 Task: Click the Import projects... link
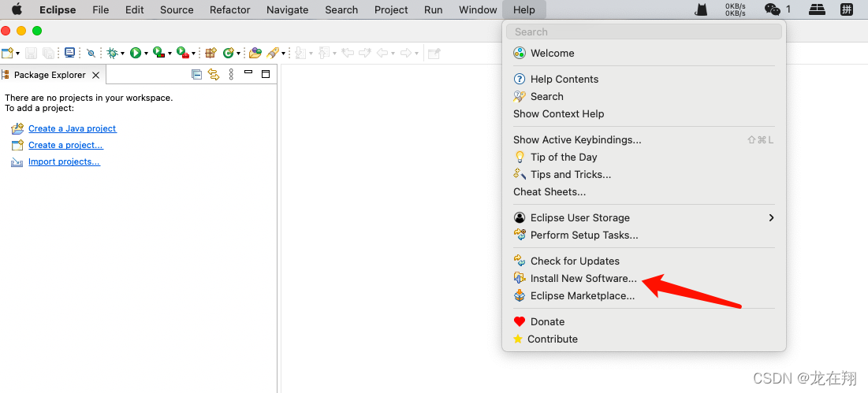click(64, 161)
